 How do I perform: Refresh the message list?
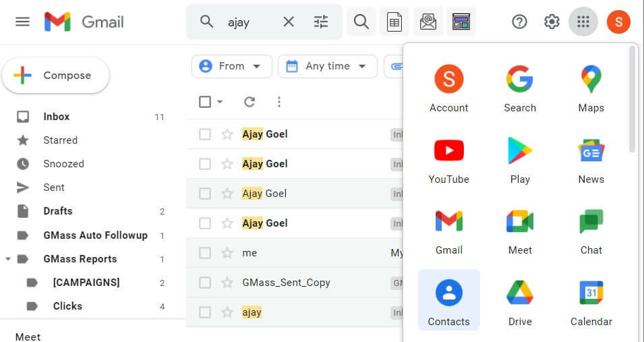tap(250, 102)
